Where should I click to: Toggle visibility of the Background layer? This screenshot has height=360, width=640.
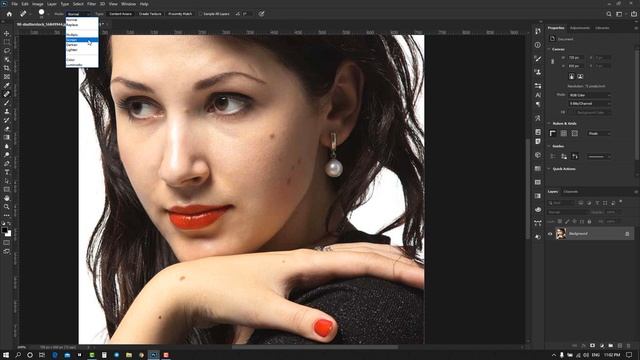point(550,234)
